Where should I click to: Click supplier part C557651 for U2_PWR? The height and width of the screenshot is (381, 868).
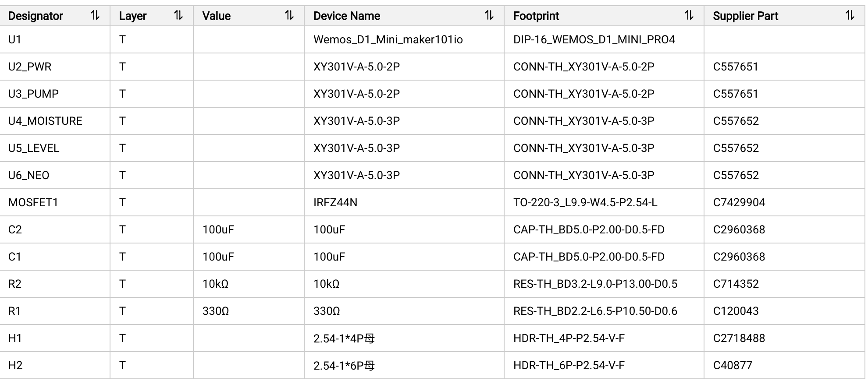[x=735, y=67]
